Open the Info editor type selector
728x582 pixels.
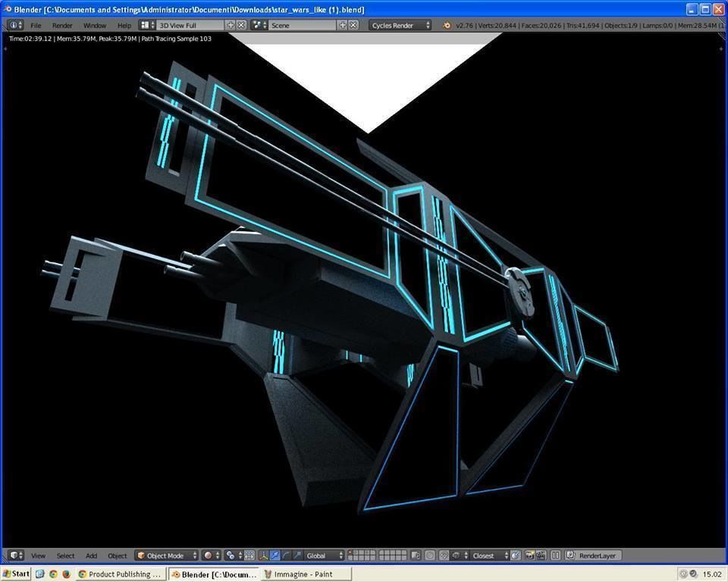[x=16, y=25]
